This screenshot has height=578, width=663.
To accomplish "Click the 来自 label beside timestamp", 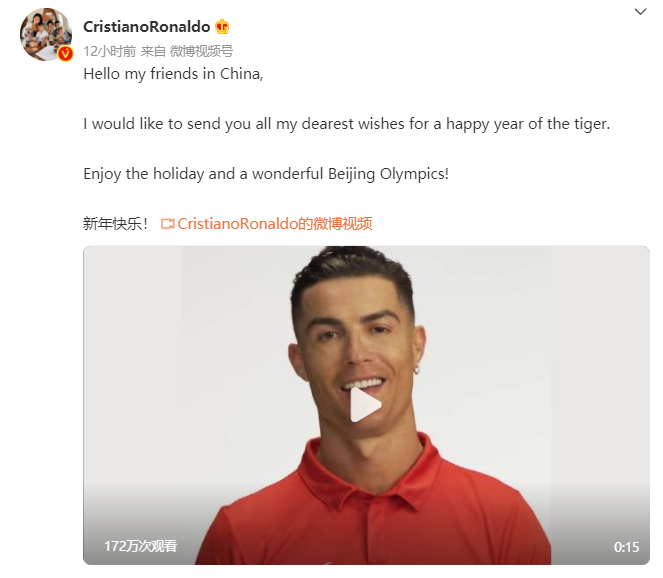I will pos(153,51).
